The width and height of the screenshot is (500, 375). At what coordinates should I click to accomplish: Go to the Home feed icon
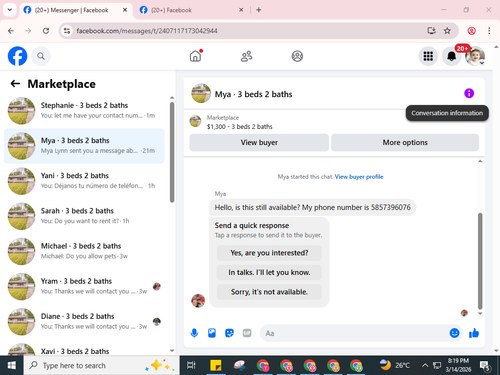click(196, 56)
